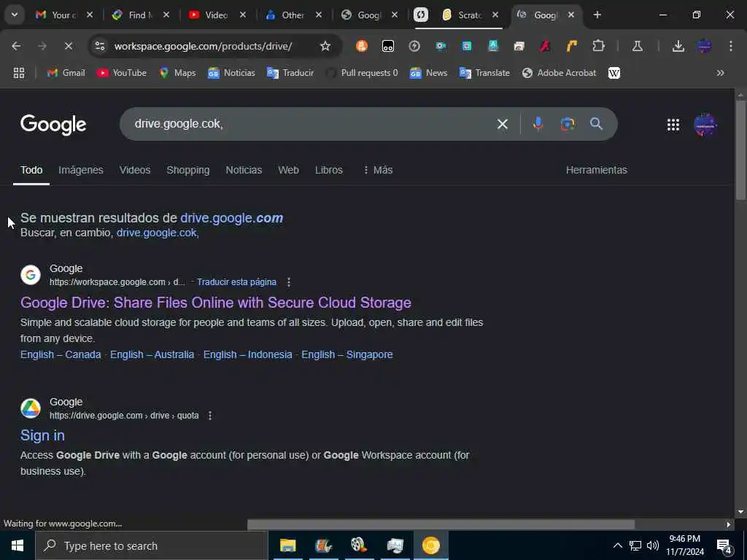This screenshot has height=560, width=747.
Task: Clear the search query with X
Action: click(x=502, y=124)
